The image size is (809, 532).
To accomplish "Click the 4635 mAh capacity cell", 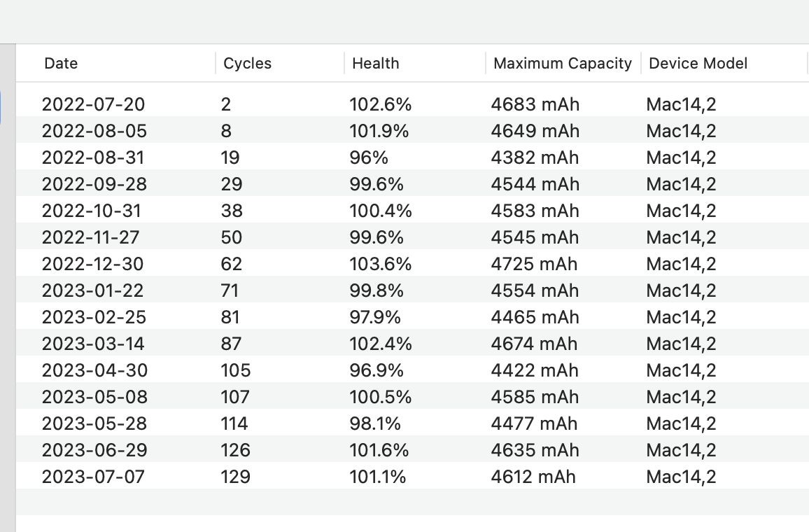I will 535,450.
